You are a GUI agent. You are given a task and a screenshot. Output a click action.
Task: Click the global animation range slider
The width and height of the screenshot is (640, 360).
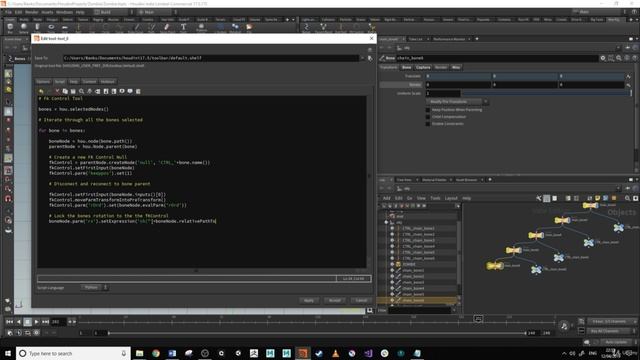[317, 333]
